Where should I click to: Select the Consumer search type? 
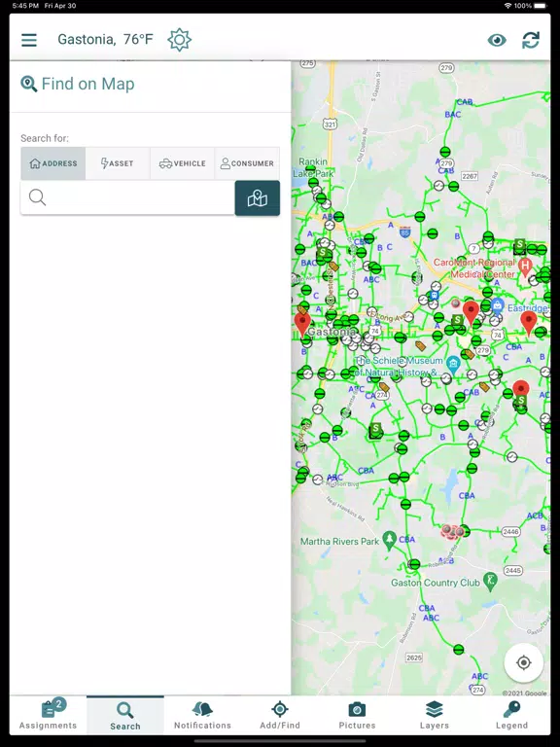point(247,163)
